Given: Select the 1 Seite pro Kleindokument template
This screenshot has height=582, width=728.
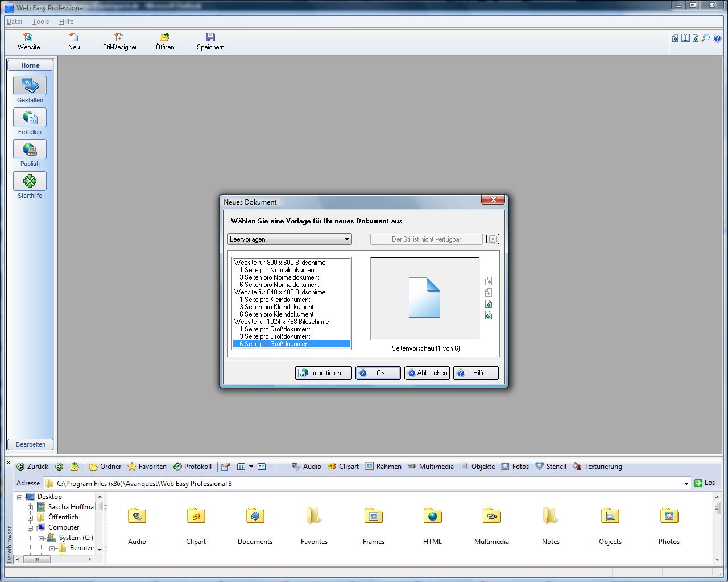Looking at the screenshot, I should [275, 300].
